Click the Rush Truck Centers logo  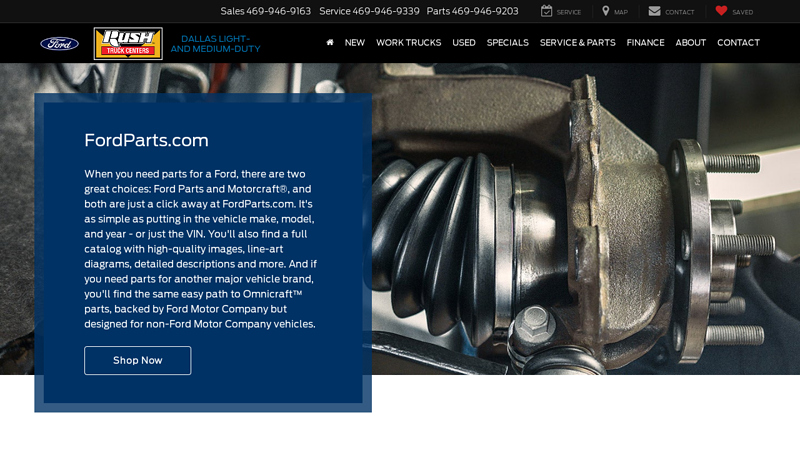click(128, 43)
